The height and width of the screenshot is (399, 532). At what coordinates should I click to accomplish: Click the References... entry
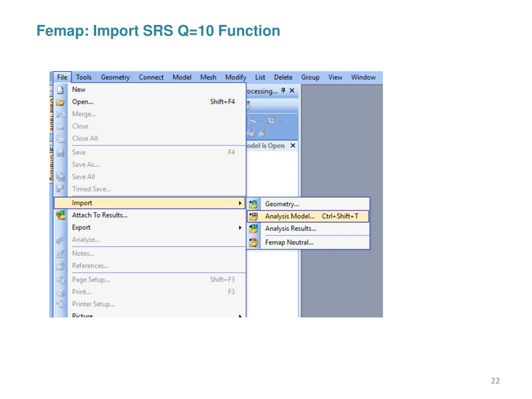[150, 266]
